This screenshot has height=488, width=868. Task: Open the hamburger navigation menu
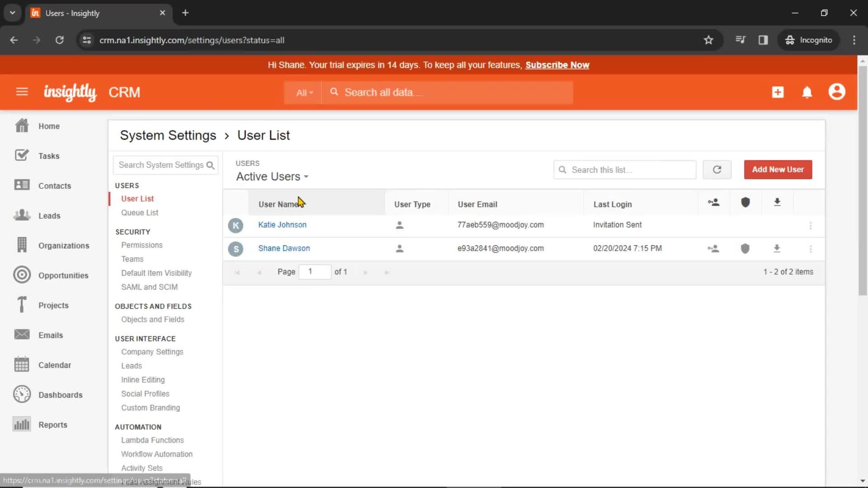[x=22, y=92]
